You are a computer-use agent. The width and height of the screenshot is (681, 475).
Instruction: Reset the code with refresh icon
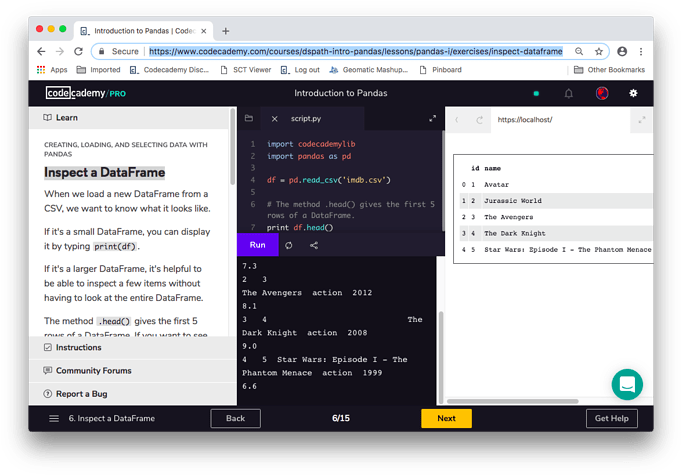click(288, 245)
